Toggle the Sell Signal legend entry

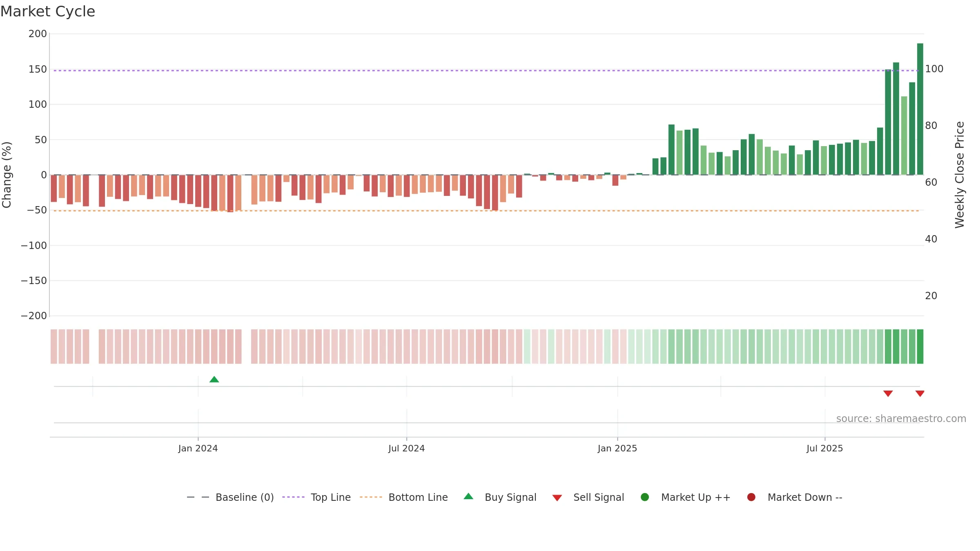click(x=588, y=497)
